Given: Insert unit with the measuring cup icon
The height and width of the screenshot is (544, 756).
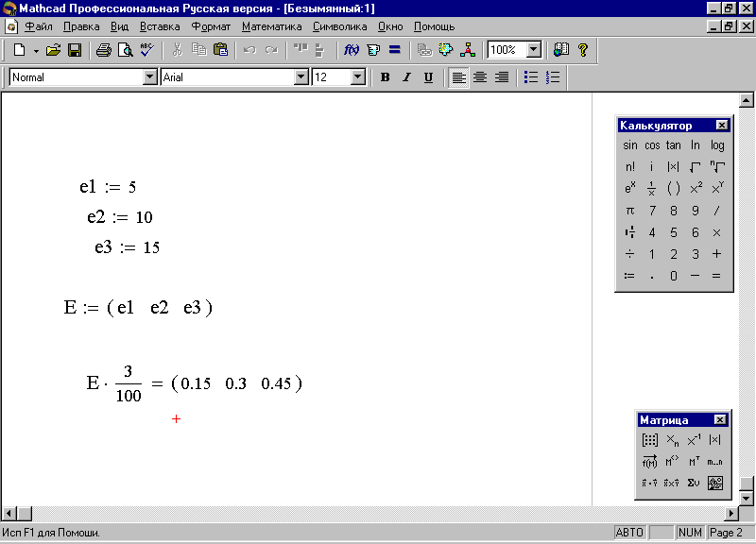Looking at the screenshot, I should tap(373, 50).
